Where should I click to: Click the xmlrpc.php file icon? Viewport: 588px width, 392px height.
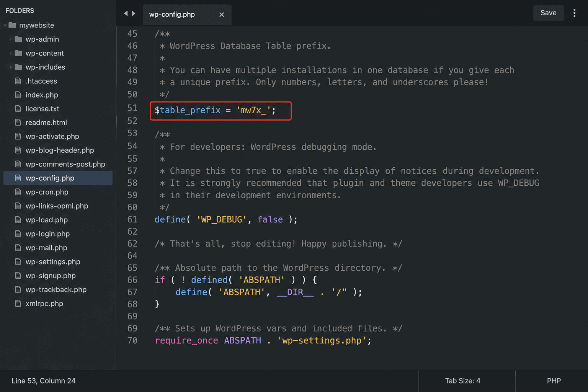[18, 304]
